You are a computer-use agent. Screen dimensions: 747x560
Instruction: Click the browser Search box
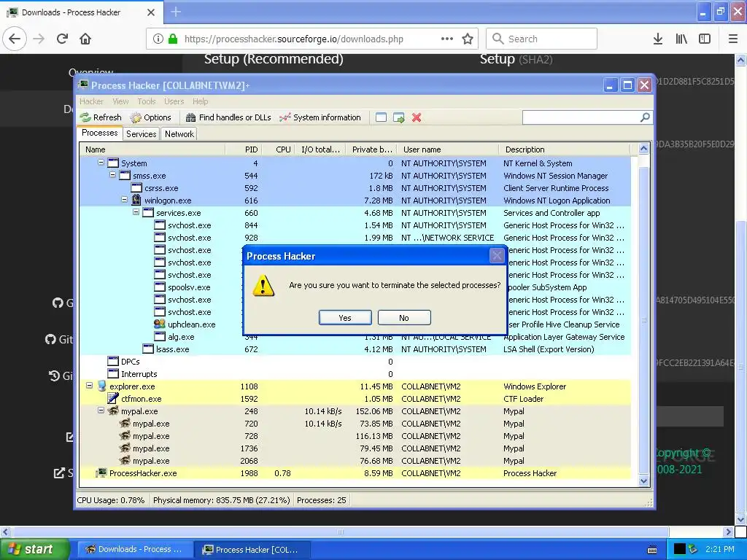click(542, 39)
